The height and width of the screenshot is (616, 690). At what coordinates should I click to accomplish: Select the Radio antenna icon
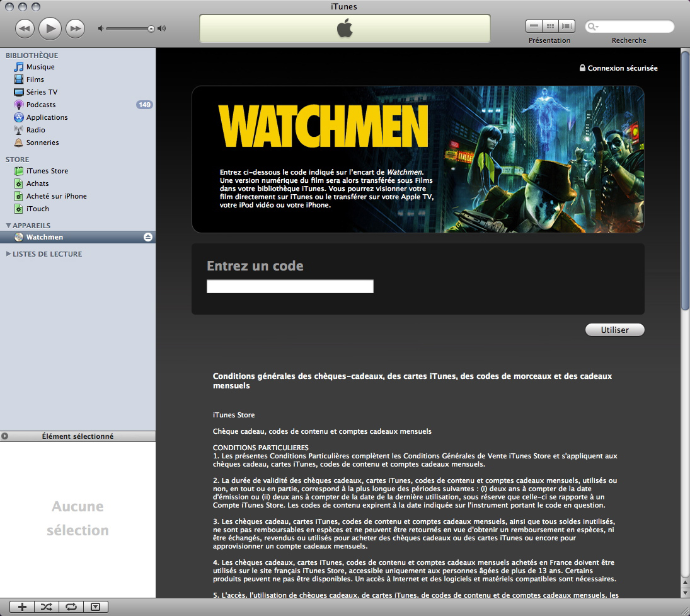18,130
